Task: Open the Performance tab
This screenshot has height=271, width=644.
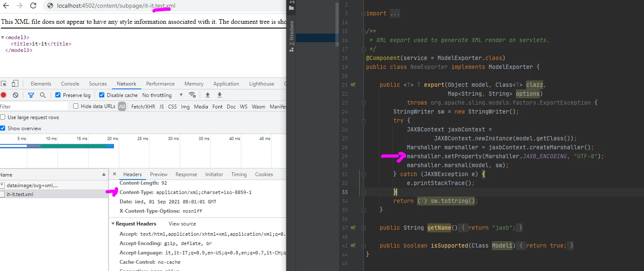Action: click(160, 84)
